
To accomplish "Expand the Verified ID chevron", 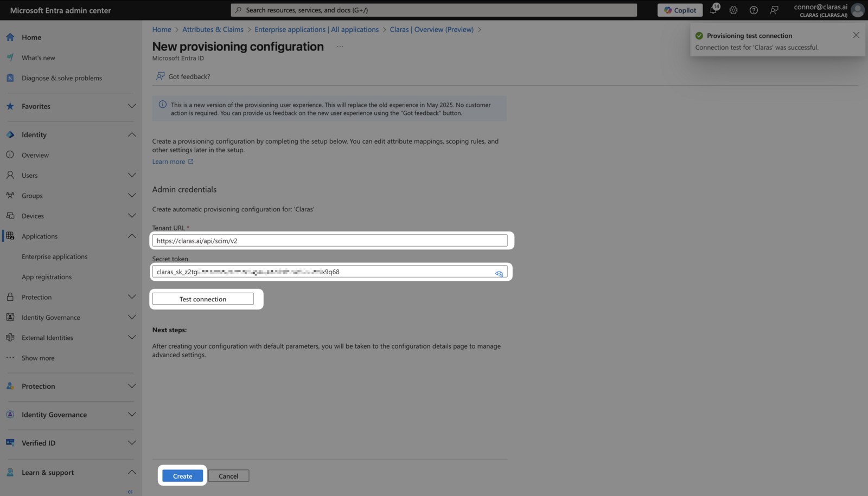I will pos(132,443).
